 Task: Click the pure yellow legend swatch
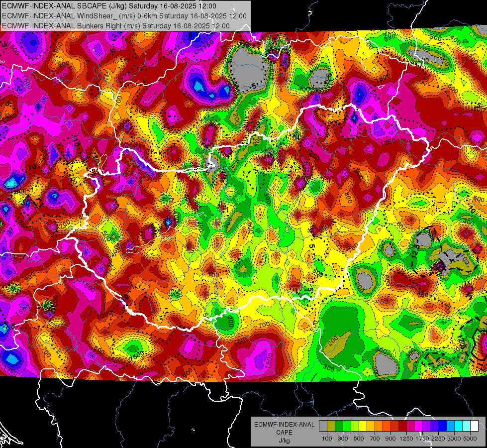point(363,426)
